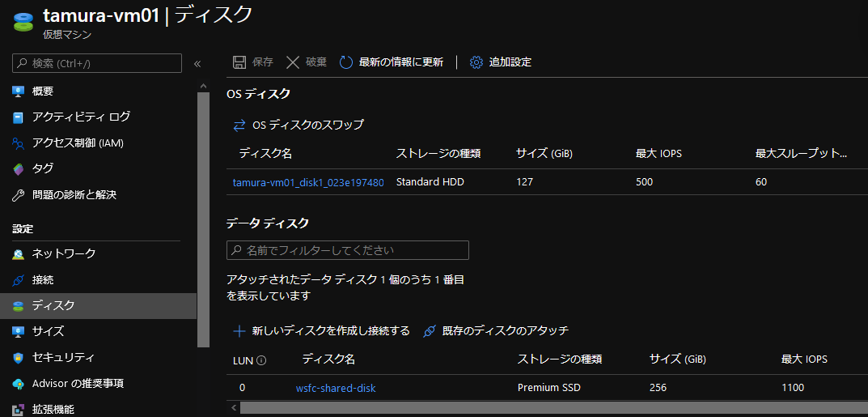Click the size value 256
The image size is (868, 417).
[658, 388]
